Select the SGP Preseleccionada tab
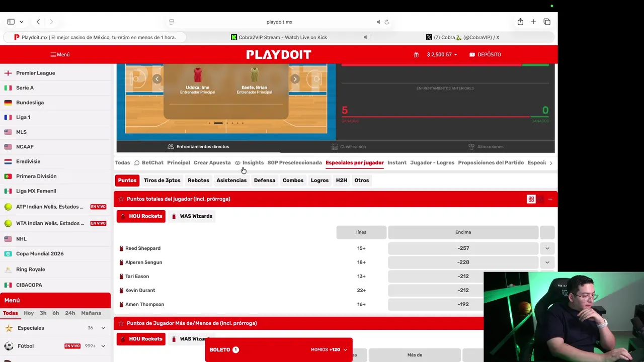This screenshot has width=644, height=362. pyautogui.click(x=294, y=163)
